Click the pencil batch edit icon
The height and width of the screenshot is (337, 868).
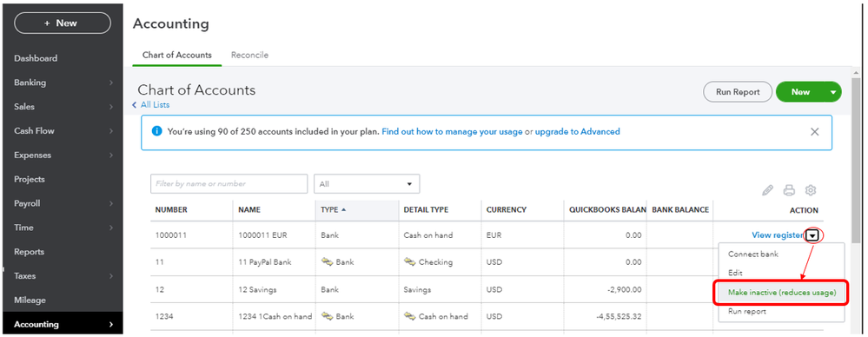coord(767,190)
